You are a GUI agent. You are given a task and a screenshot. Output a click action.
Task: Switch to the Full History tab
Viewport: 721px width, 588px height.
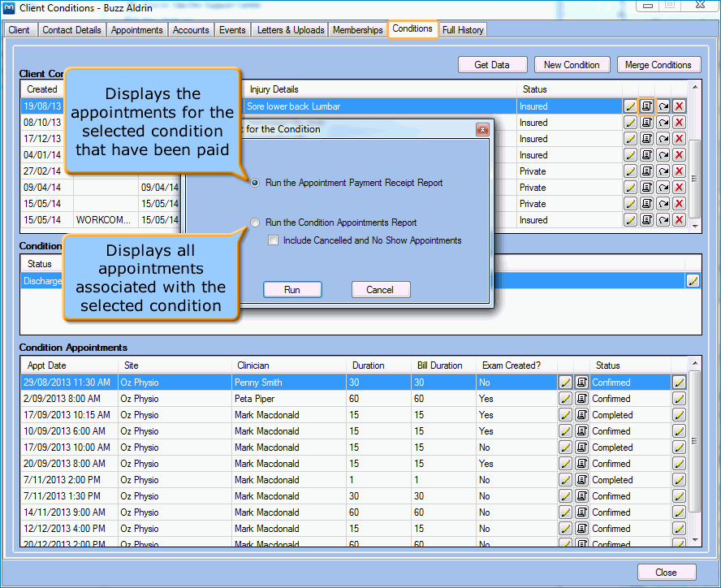pyautogui.click(x=463, y=30)
